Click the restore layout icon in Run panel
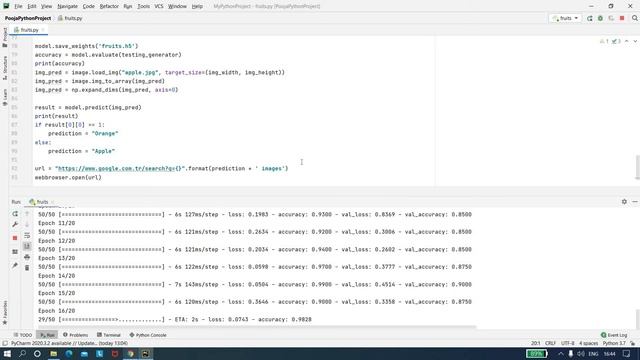640x360 pixels. click(x=15, y=252)
